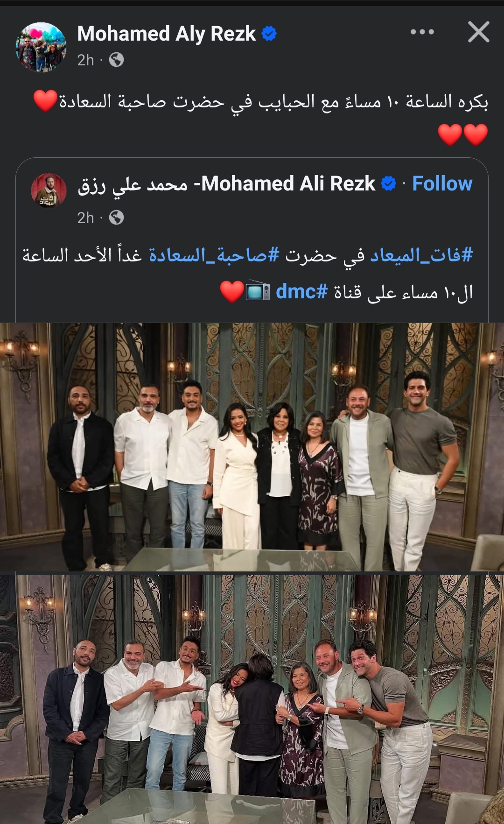This screenshot has width=504, height=824.
Task: Click the verified badge on the shared post
Action: [388, 183]
